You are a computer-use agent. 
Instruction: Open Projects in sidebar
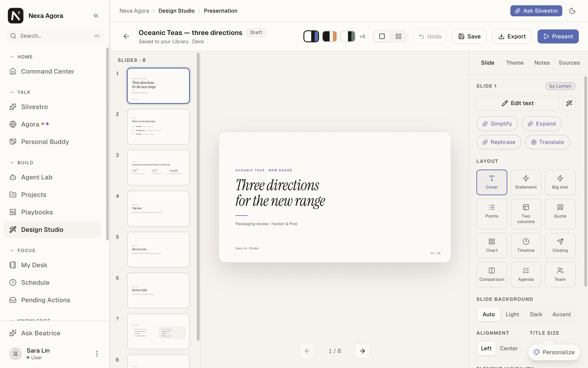[x=52, y=195]
